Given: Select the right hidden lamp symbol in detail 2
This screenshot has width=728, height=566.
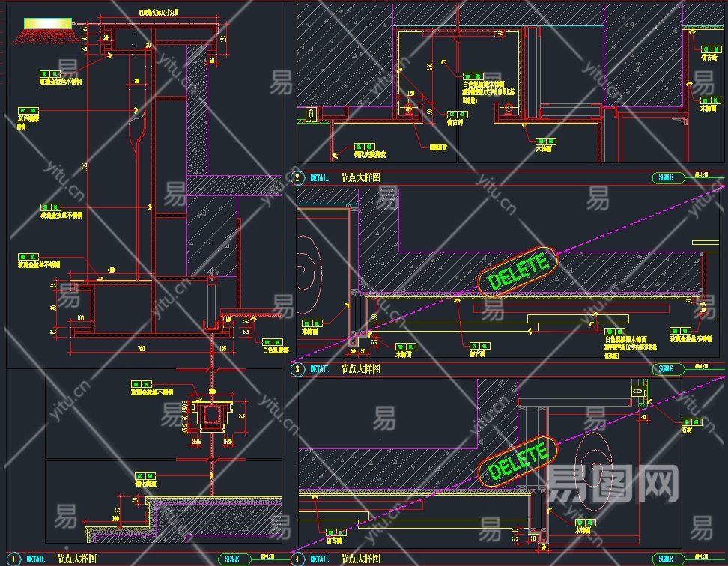Looking at the screenshot, I should [509, 109].
